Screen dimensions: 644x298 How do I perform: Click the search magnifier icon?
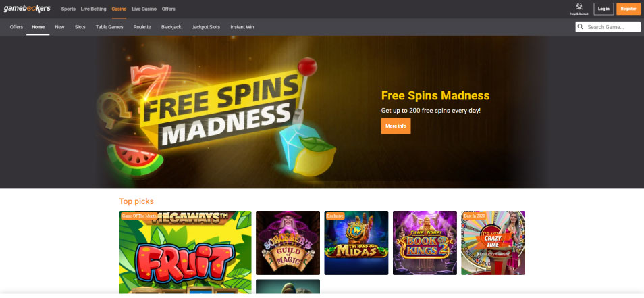click(581, 27)
